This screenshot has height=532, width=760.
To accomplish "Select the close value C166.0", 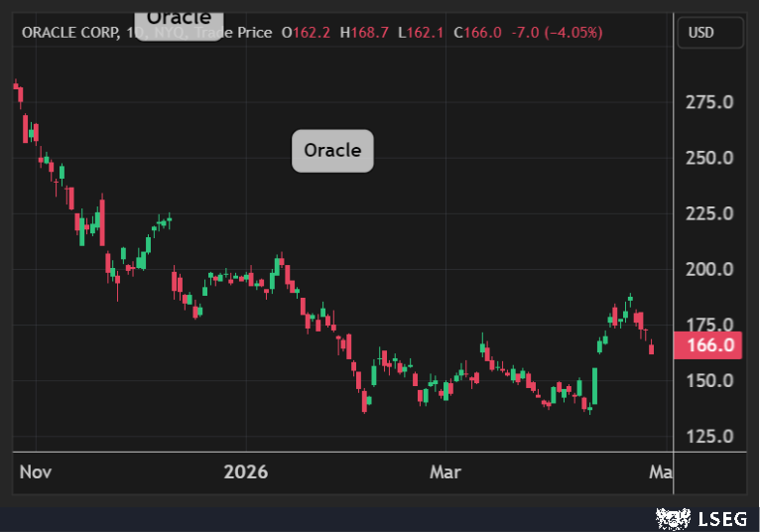I will (x=477, y=33).
